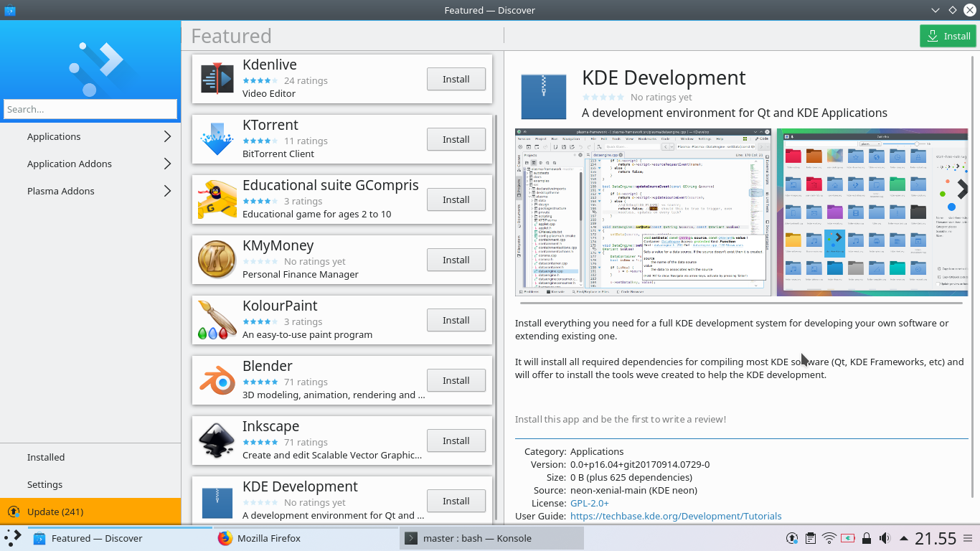Open the Klipper clipboard tray icon

[x=811, y=537]
